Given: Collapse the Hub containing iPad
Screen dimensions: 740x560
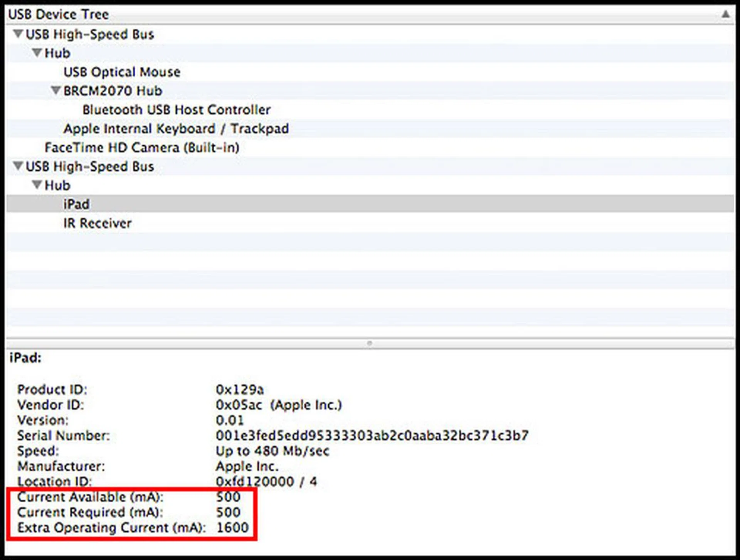Looking at the screenshot, I should pos(37,185).
